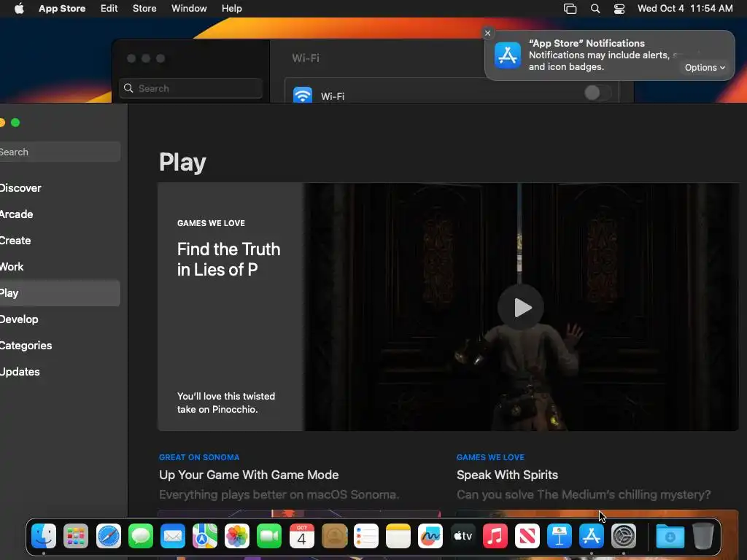Open Spotlight search in menu bar
Screen dimensions: 747x560
[595, 9]
